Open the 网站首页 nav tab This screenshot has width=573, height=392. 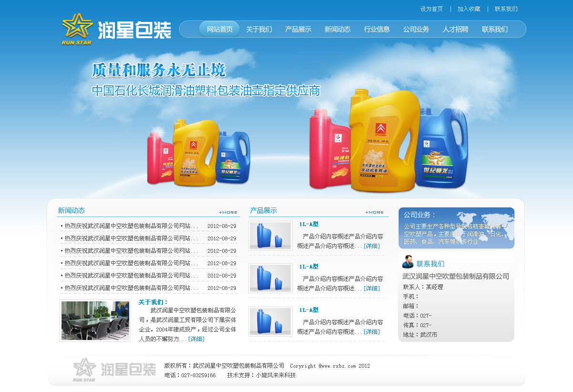[x=220, y=29]
